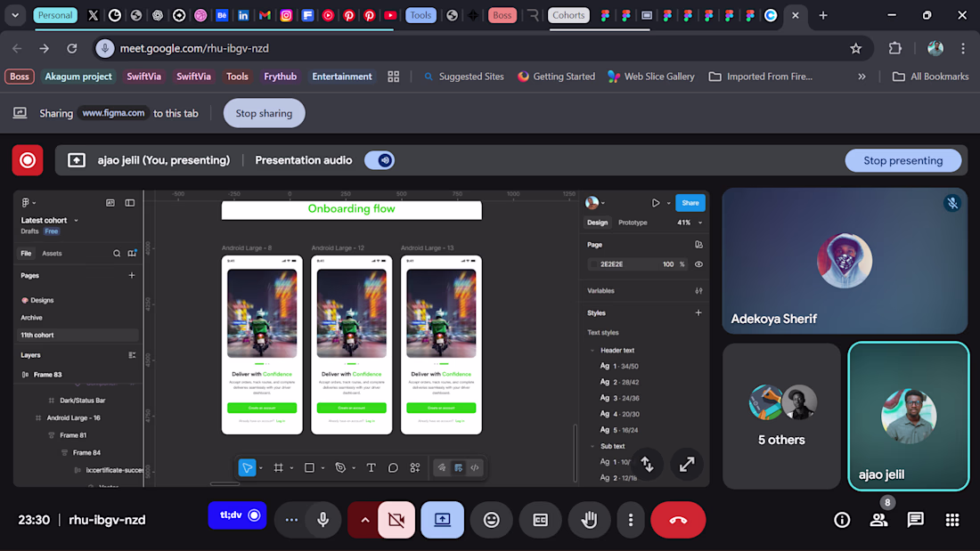Image resolution: width=980 pixels, height=551 pixels.
Task: Leave the call with red button
Action: pyautogui.click(x=678, y=520)
